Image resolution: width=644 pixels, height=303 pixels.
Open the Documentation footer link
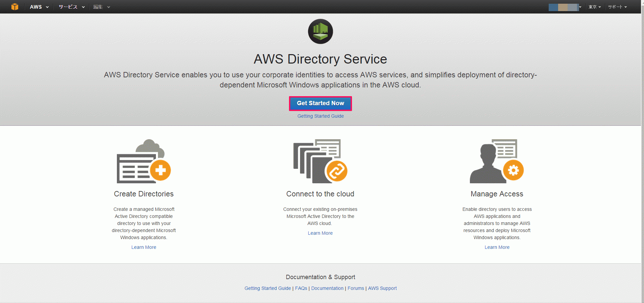(327, 288)
